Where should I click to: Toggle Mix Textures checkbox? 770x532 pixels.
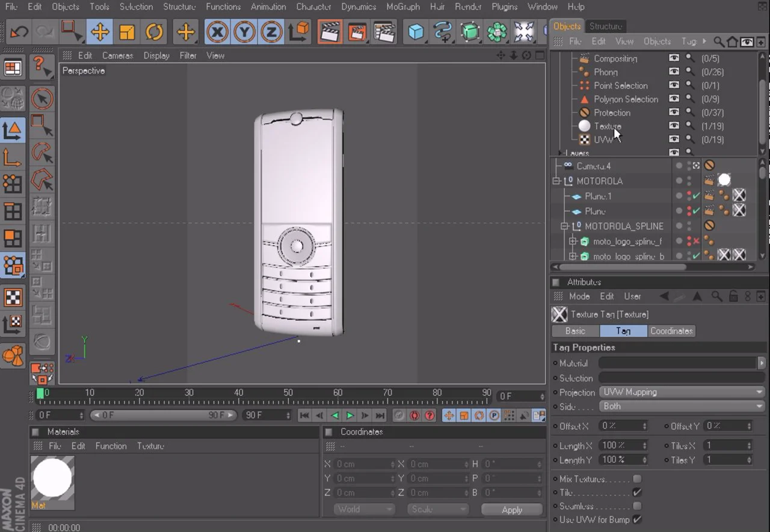pyautogui.click(x=637, y=479)
